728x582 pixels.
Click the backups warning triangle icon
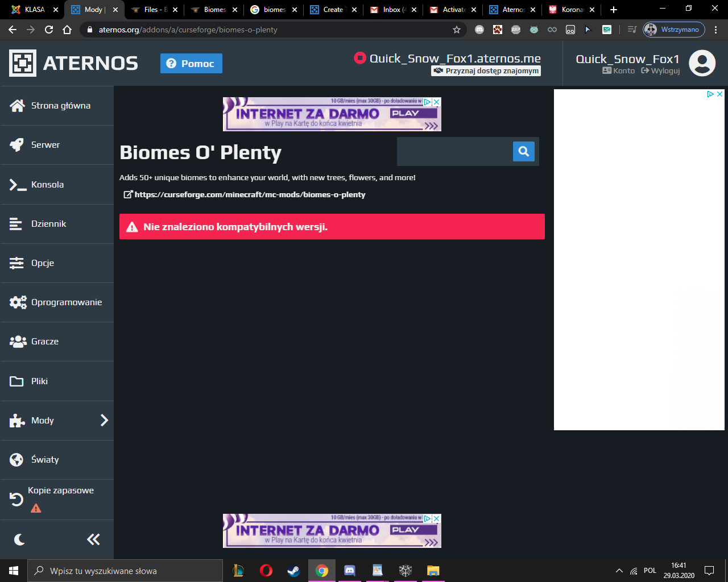36,508
